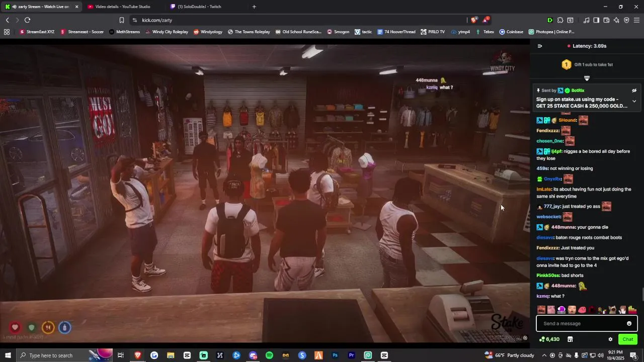Insert the equalizer bars quick emote
Image resolution: width=644 pixels, height=362 pixels.
(632, 310)
